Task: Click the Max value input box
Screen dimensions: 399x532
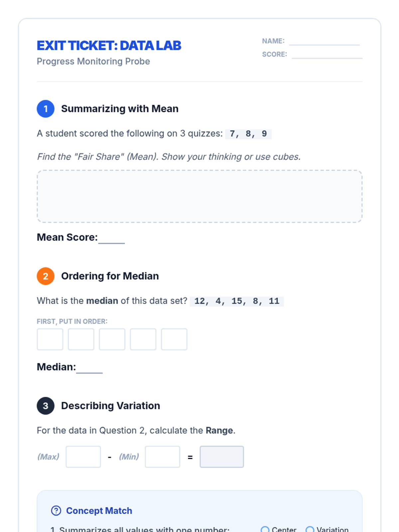Action: coord(83,457)
